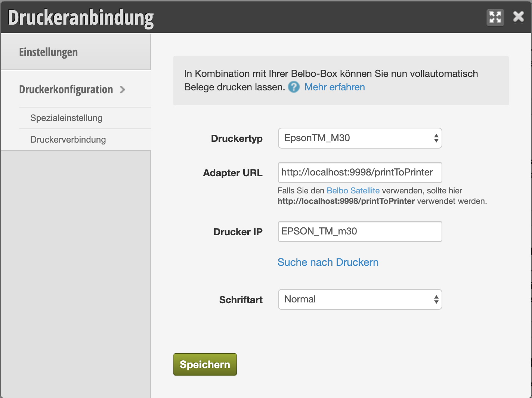This screenshot has height=398, width=532.
Task: Select Druckerkonfiguration in the sidebar
Action: 66,90
